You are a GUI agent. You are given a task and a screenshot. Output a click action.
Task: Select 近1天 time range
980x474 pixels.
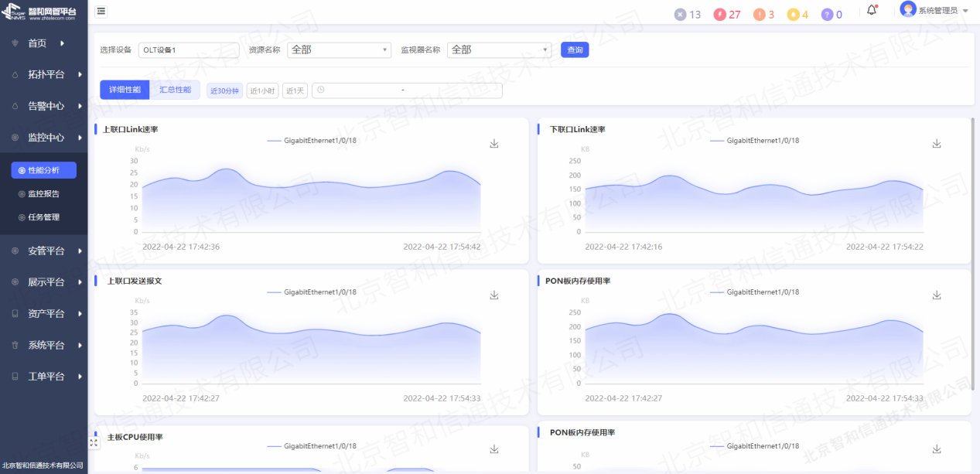click(x=295, y=90)
